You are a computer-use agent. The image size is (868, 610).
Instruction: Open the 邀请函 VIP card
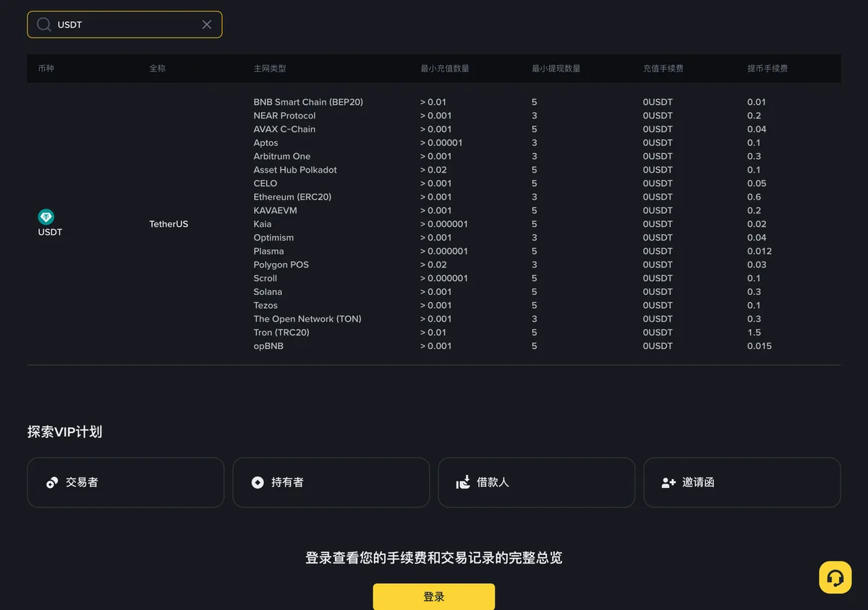[x=742, y=482]
